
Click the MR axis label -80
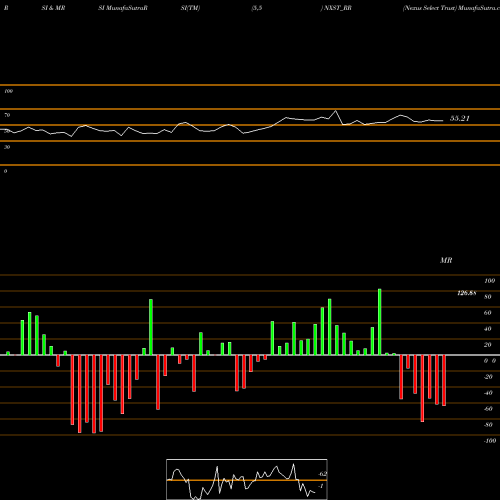[488, 425]
